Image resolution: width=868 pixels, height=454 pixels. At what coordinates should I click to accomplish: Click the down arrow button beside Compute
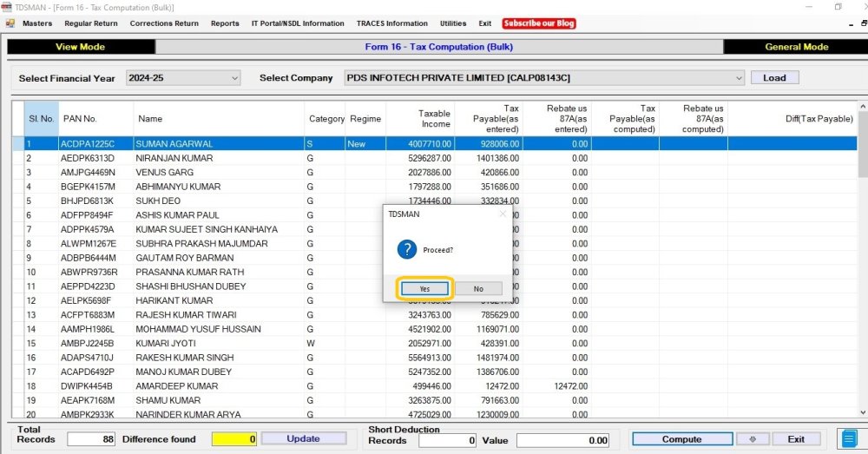point(753,439)
